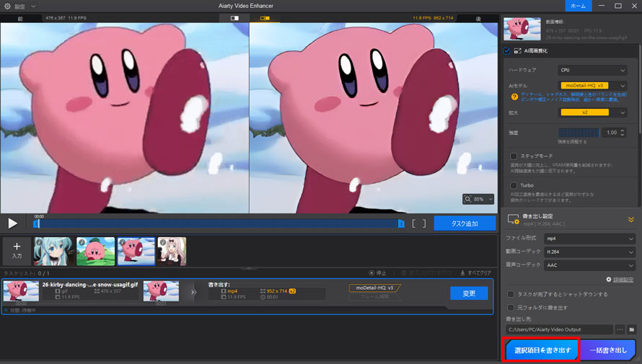Click the video info thumbnail in side panel

pos(522,29)
